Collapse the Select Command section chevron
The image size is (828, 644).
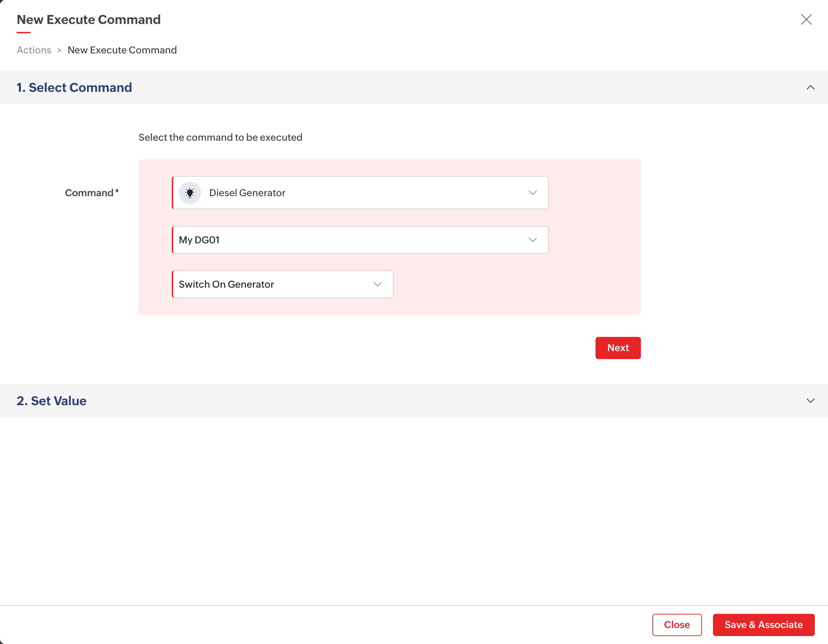coord(810,88)
